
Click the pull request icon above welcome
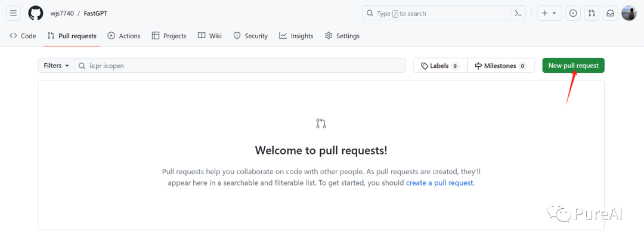[x=321, y=123]
